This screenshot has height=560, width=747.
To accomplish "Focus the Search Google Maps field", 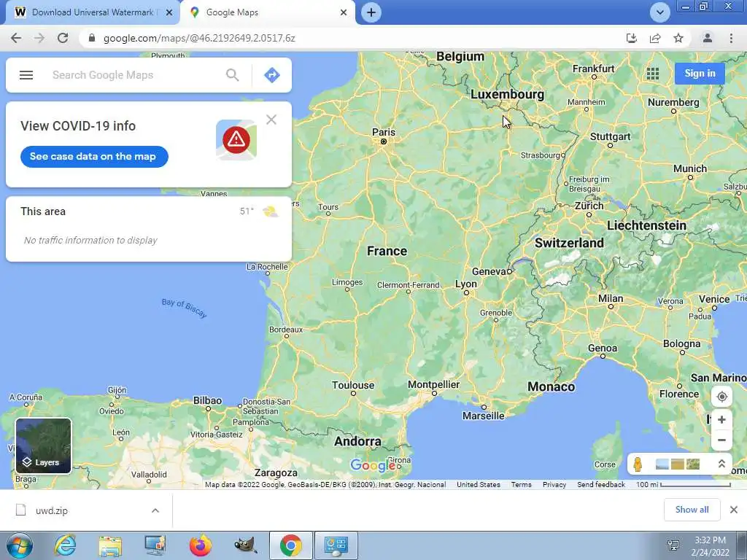I will point(136,75).
